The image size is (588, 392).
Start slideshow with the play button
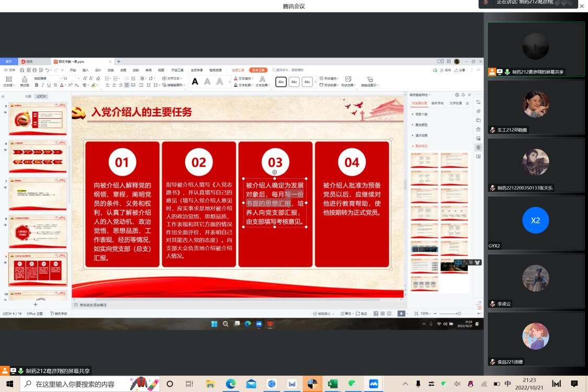point(401,314)
